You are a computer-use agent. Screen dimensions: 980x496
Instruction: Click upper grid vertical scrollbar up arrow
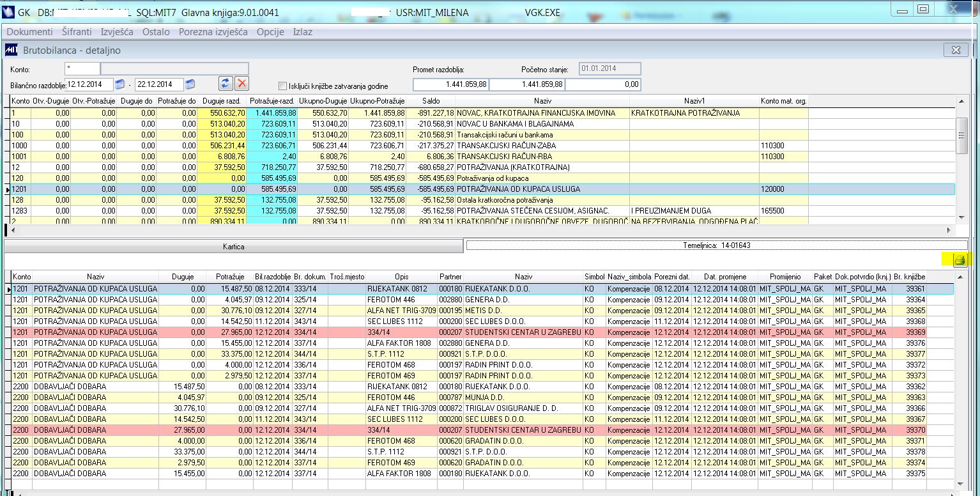961,102
